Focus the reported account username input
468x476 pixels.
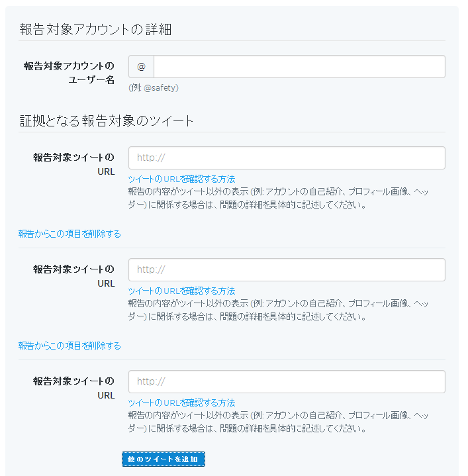click(x=299, y=67)
